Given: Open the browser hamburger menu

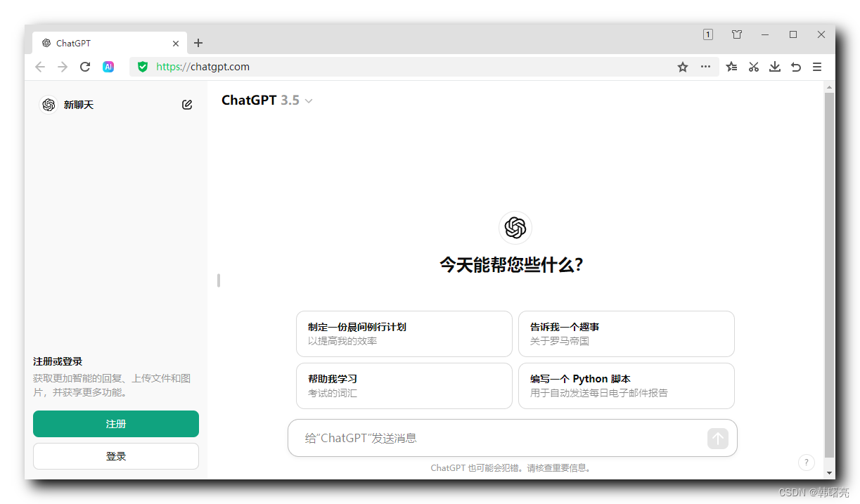Looking at the screenshot, I should 817,67.
